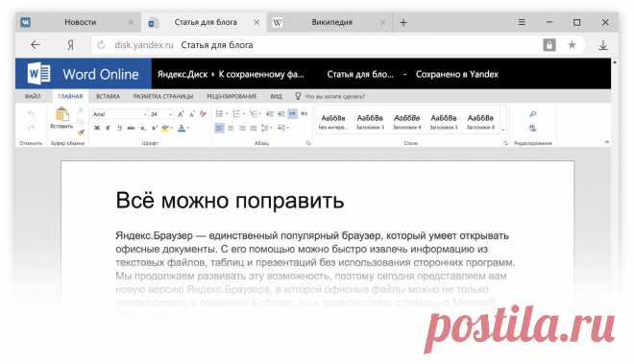Viewport: 634px width, 364px height.
Task: Clear formatting with the eraser icon
Action: (x=203, y=113)
